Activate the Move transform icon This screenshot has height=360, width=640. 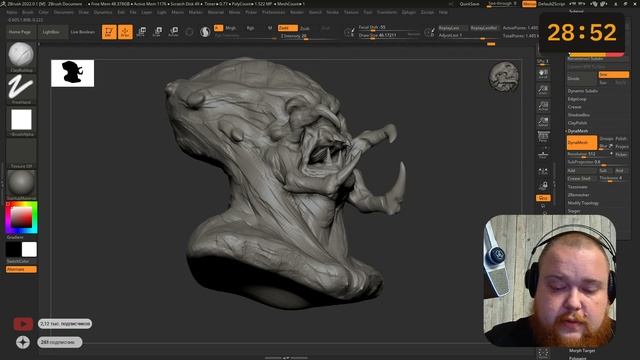[141, 32]
